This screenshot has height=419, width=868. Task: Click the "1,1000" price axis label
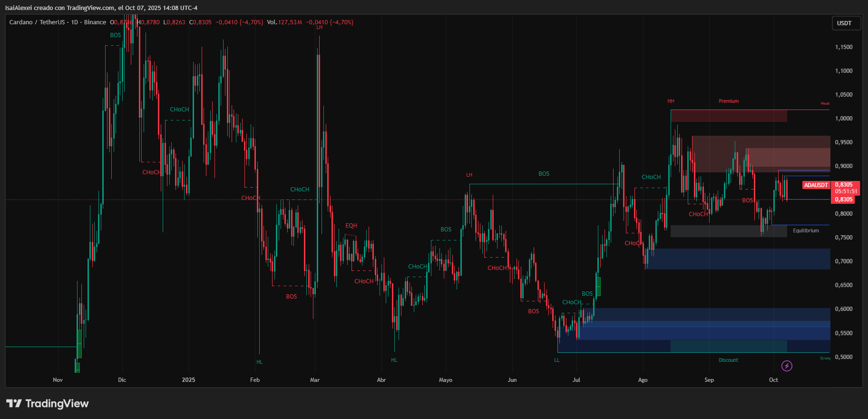(844, 71)
